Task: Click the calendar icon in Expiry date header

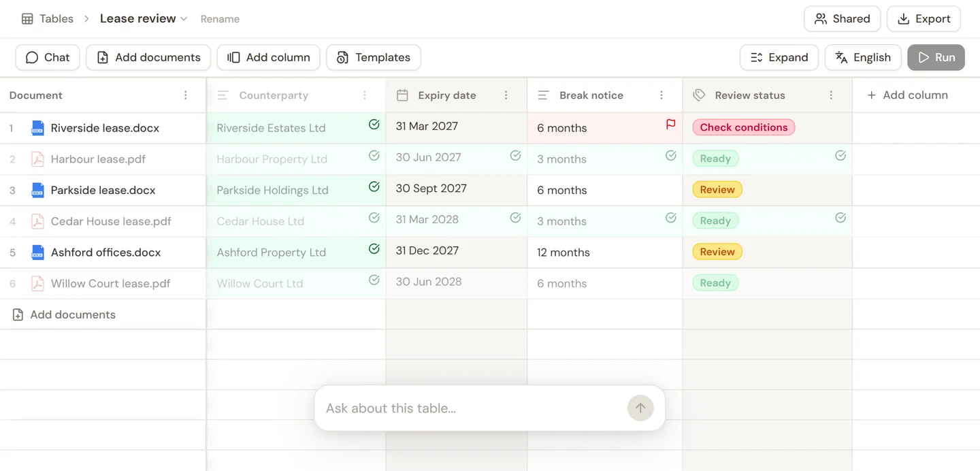Action: [x=402, y=95]
